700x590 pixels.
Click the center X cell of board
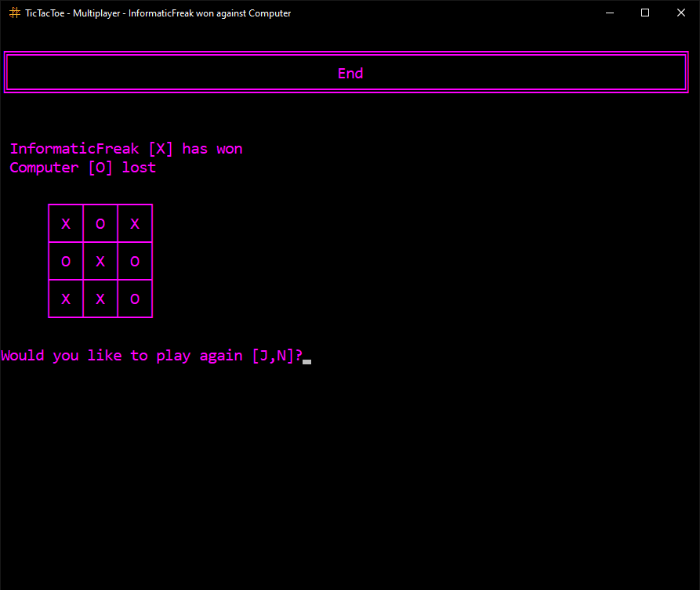click(x=100, y=261)
